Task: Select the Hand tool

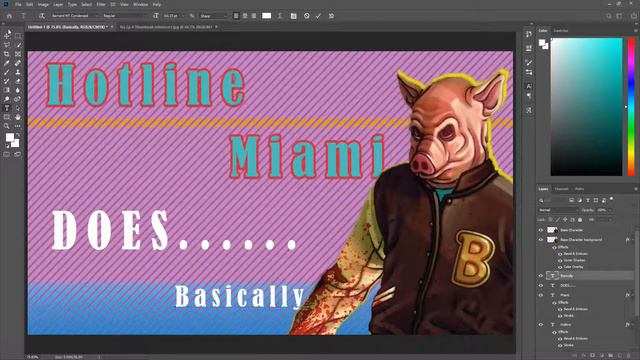Action: point(18,117)
